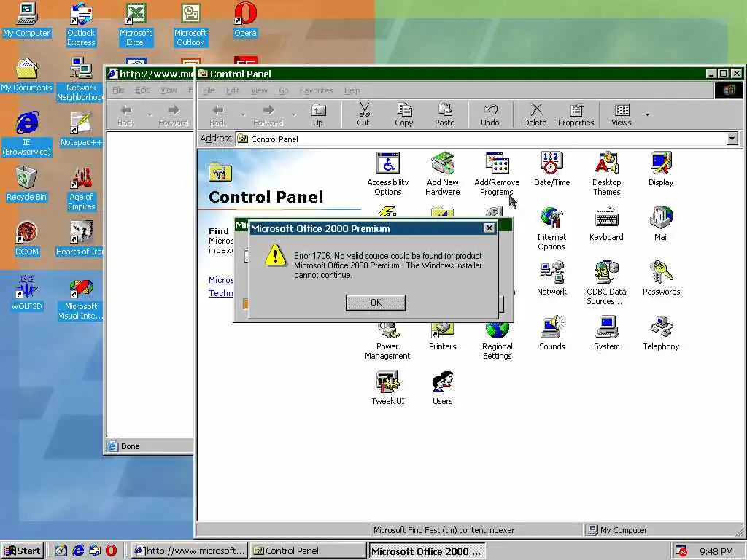
Task: Select the Recycle Bin desktop icon
Action: 27,184
